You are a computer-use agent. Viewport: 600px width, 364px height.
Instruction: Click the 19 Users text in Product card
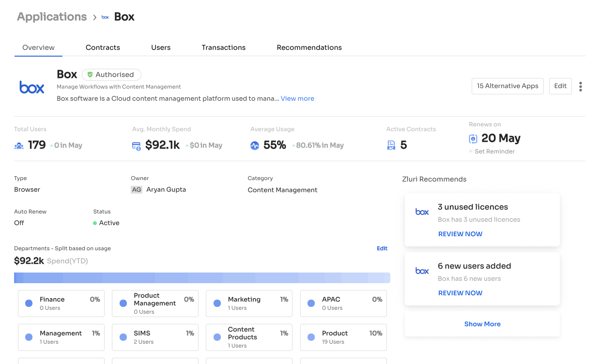(333, 342)
